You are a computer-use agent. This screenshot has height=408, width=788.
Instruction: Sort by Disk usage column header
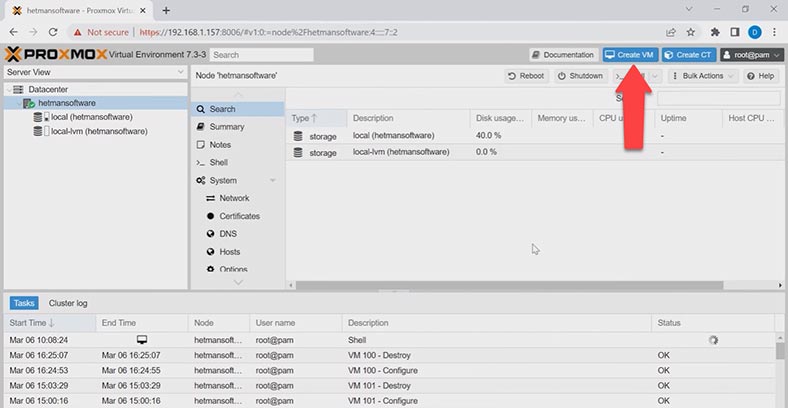tap(501, 119)
